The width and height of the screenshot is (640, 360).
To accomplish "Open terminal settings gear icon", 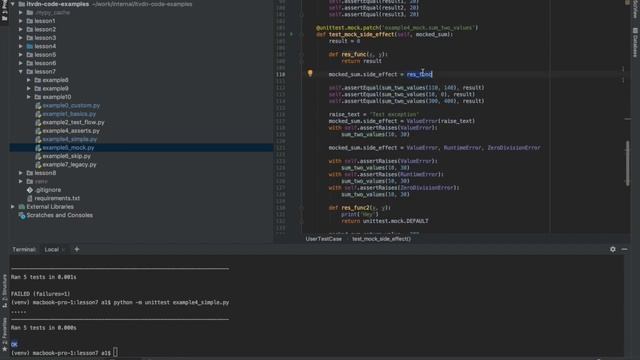I will click(613, 249).
